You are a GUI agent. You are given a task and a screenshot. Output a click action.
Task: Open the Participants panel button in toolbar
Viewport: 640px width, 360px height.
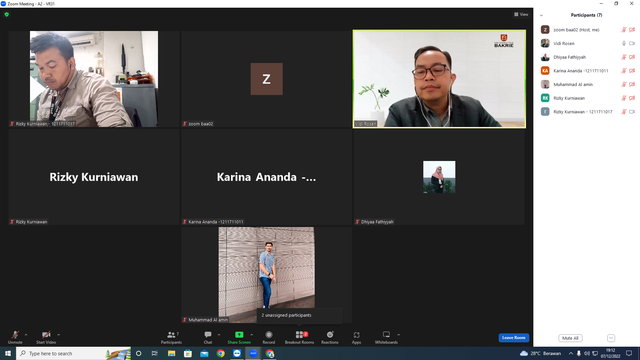[171, 337]
